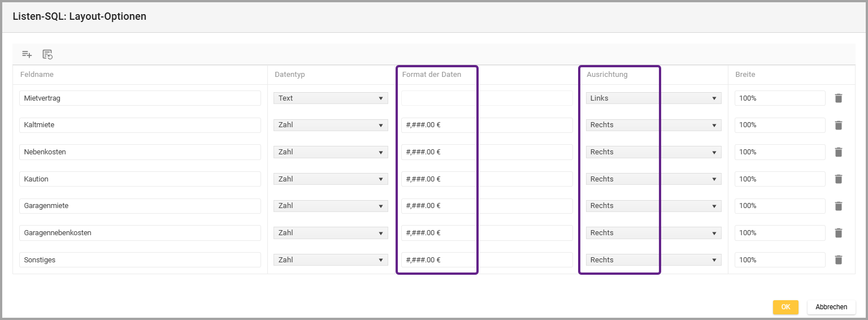Viewport: 868px width, 320px height.
Task: Expand the Ausrichtung dropdown for Kaution
Action: tap(653, 179)
